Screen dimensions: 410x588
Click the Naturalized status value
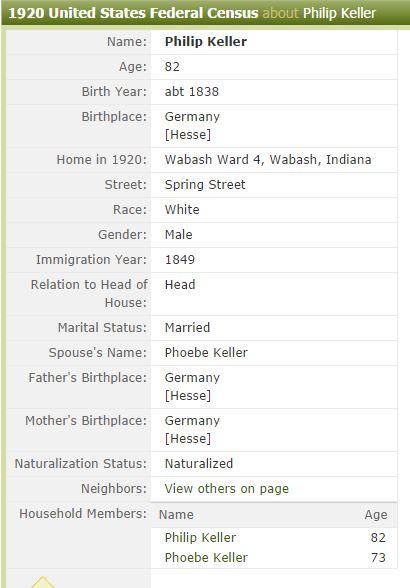coord(199,464)
